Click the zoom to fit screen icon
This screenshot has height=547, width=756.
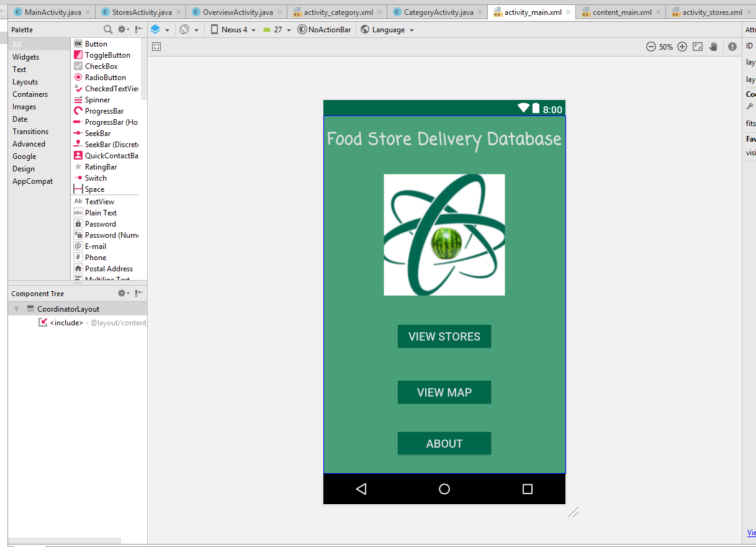pos(698,47)
